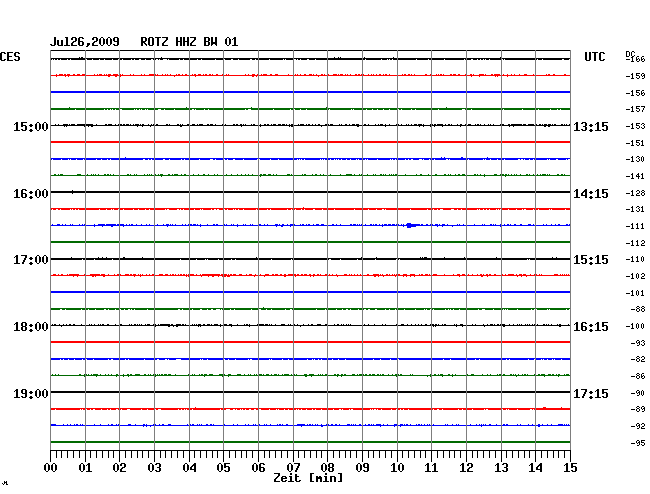The width and height of the screenshot is (650, 494).
Task: Click minute tick label 13
Action: click(x=501, y=468)
